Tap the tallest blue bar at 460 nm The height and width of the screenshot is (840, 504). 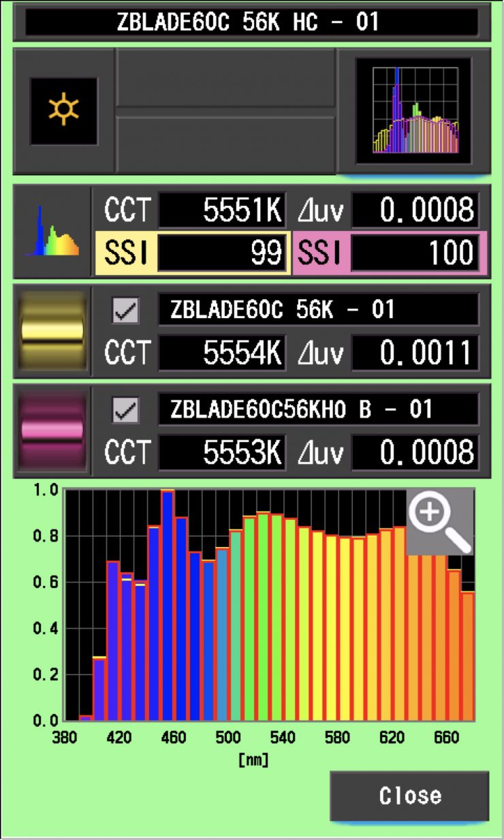[x=168, y=606]
